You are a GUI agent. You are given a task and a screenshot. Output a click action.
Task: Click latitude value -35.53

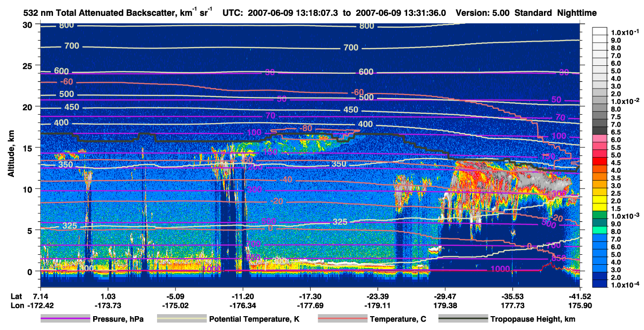512,296
